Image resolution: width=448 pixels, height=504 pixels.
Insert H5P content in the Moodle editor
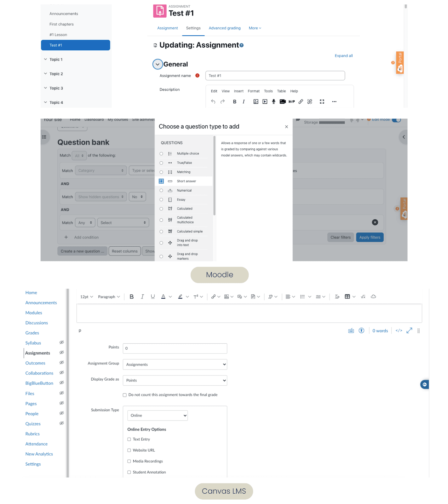pyautogui.click(x=292, y=101)
